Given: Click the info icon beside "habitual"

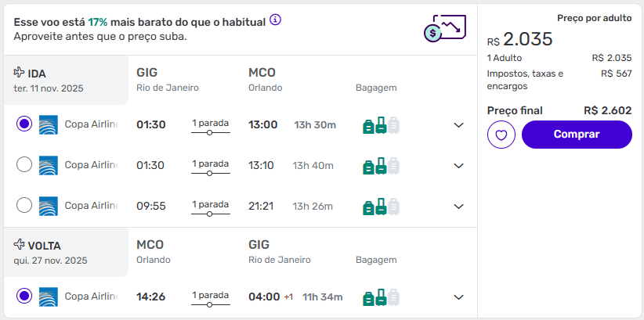Looking at the screenshot, I should click(275, 20).
